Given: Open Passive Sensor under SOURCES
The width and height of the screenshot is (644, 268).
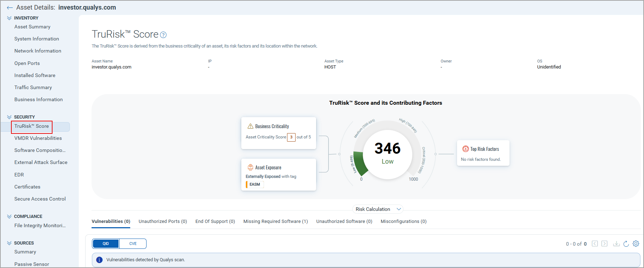Looking at the screenshot, I should tap(32, 264).
